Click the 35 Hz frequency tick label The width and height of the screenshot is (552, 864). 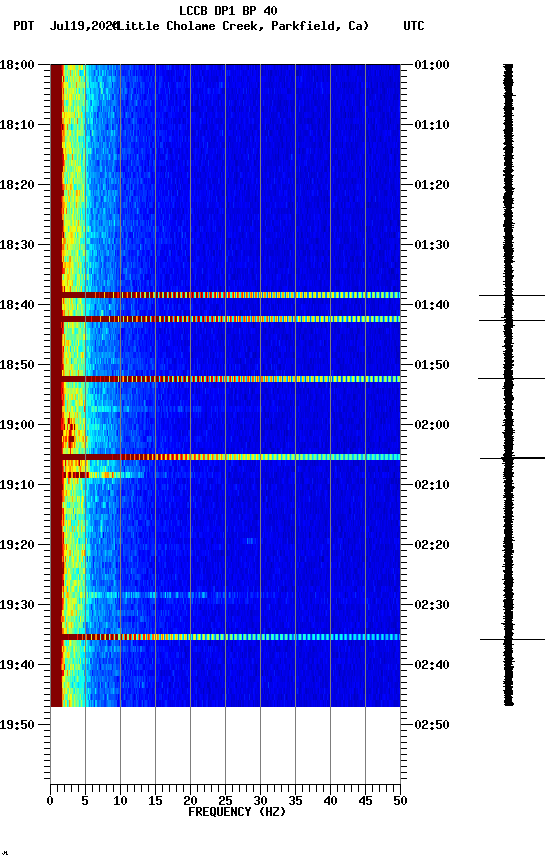point(295,801)
